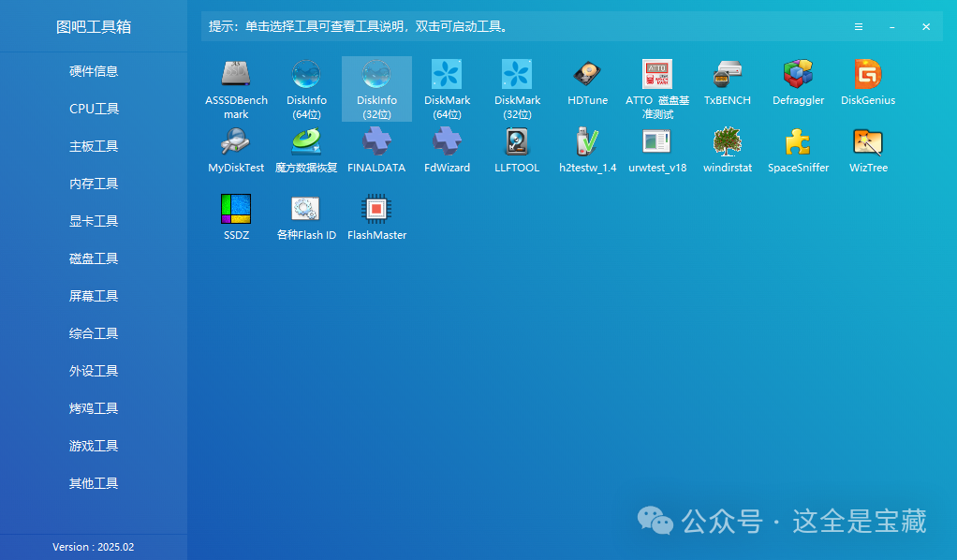This screenshot has height=560, width=957.
Task: Select the h2testw_1.4 tool icon
Action: click(587, 141)
